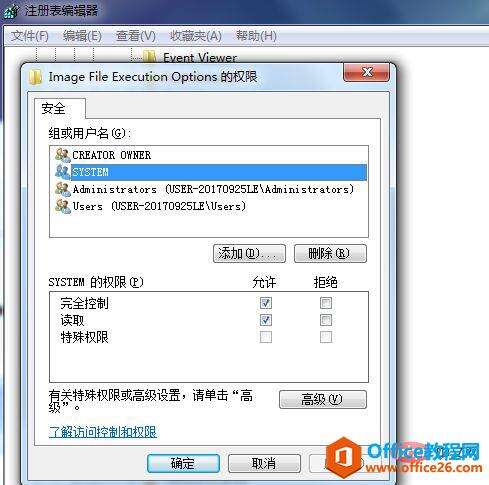
Task: Open 高级(V) advanced settings
Action: click(x=323, y=399)
